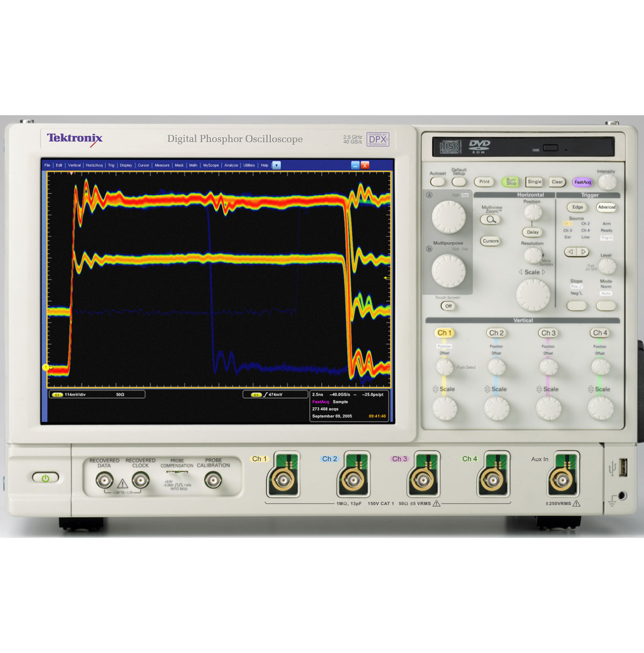Click the Print button
Screen dimensions: 644x653
pos(484,182)
